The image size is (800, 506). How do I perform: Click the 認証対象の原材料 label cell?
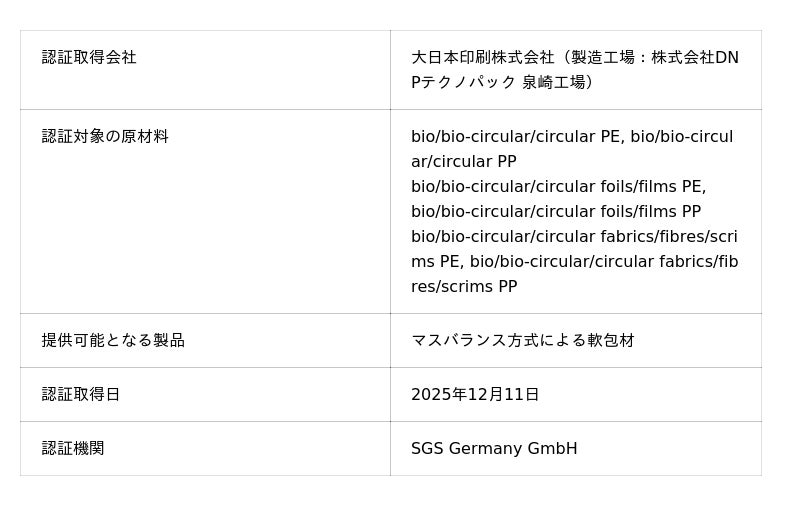tap(105, 137)
